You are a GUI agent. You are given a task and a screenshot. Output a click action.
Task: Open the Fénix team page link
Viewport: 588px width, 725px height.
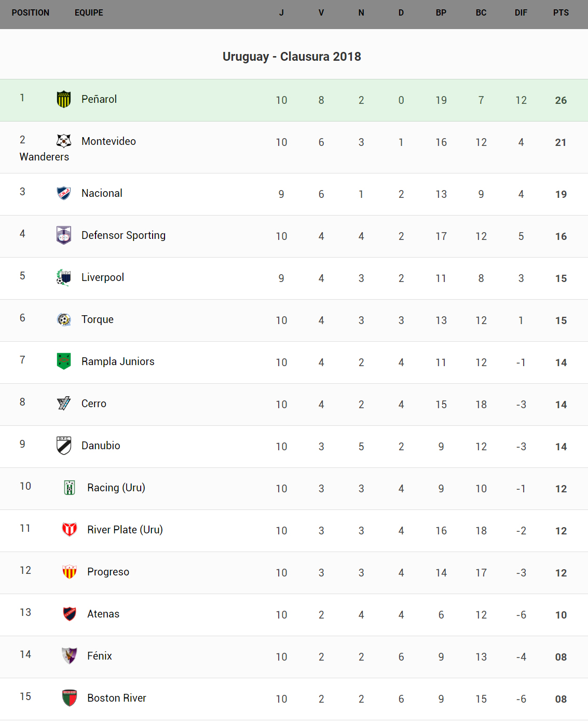tap(100, 656)
